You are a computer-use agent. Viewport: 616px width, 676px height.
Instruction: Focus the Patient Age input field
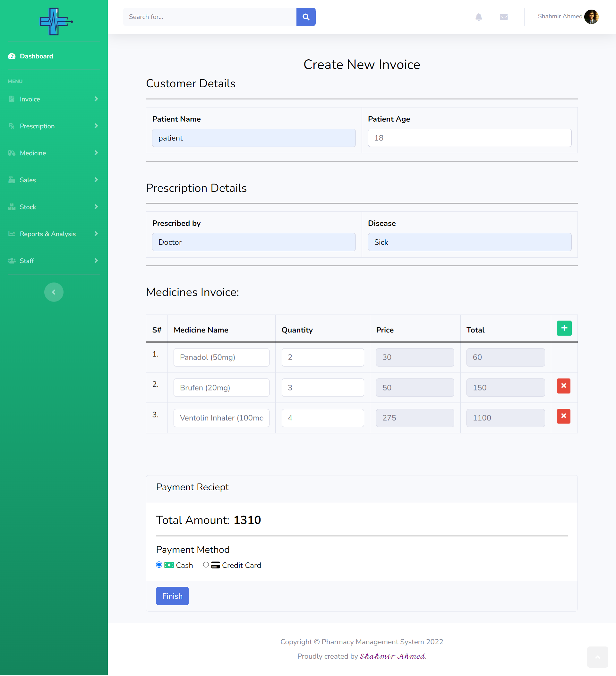coord(469,138)
